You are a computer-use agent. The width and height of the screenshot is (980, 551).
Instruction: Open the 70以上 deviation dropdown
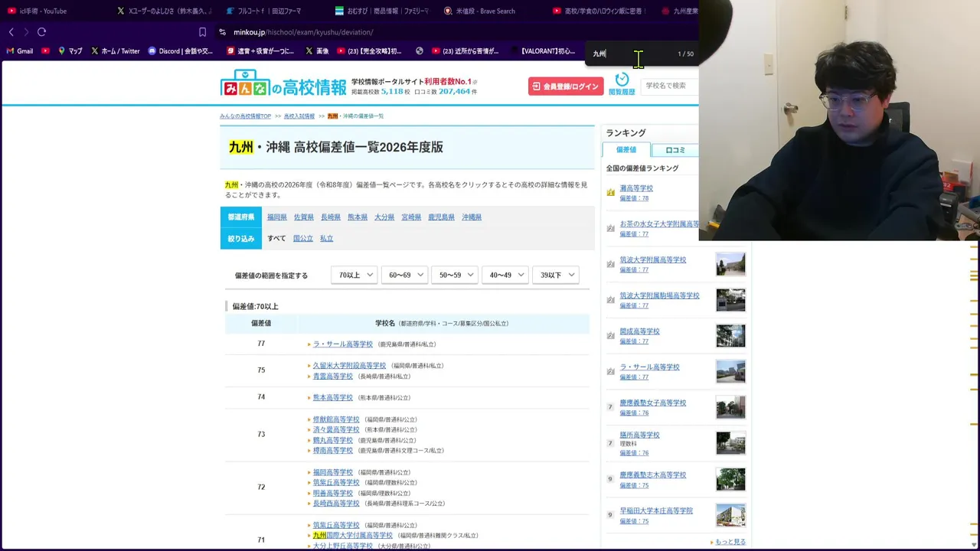[354, 275]
